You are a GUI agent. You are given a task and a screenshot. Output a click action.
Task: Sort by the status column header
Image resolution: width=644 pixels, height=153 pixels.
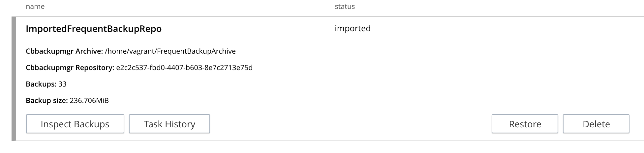click(345, 7)
